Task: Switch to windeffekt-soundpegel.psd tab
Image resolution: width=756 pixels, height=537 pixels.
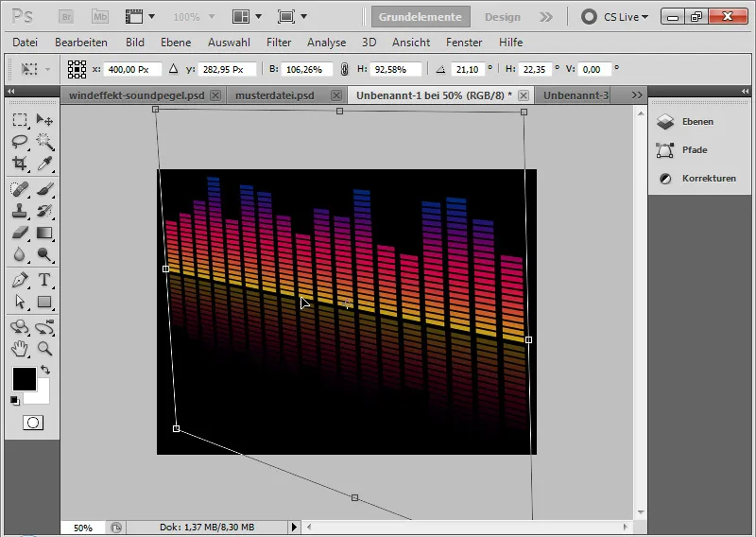Action: [136, 95]
